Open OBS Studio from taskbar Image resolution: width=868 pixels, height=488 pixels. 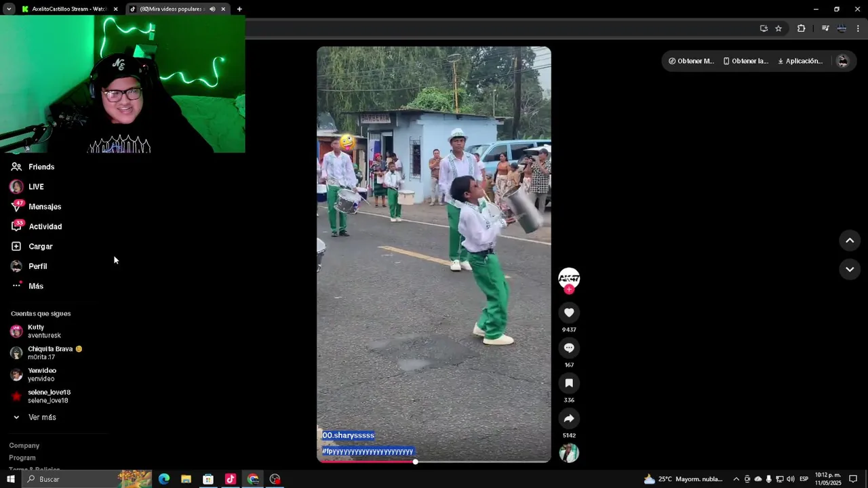click(275, 479)
